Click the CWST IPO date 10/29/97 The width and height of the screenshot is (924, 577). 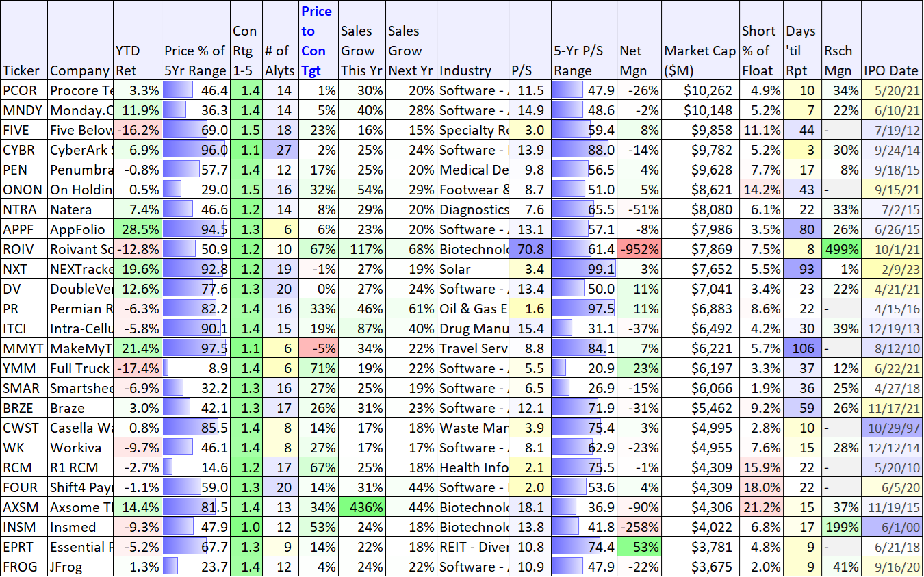point(892,428)
